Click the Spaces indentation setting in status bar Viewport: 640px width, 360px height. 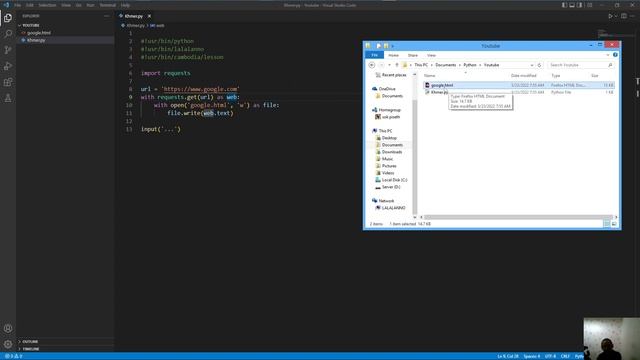point(532,356)
